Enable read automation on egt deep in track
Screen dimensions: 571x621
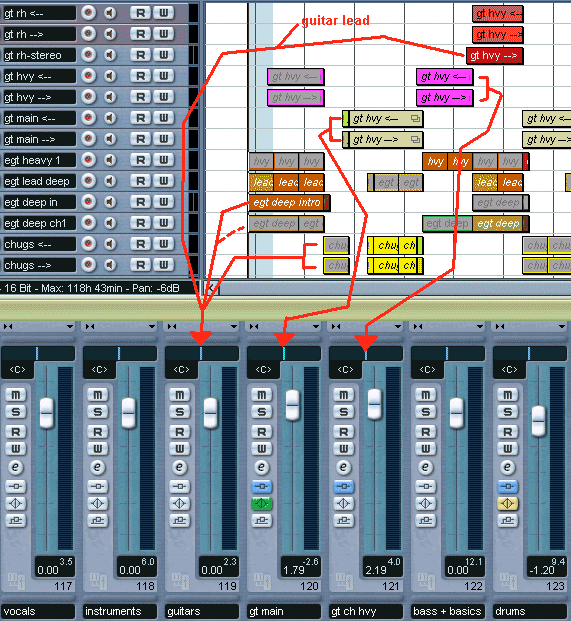tap(141, 202)
